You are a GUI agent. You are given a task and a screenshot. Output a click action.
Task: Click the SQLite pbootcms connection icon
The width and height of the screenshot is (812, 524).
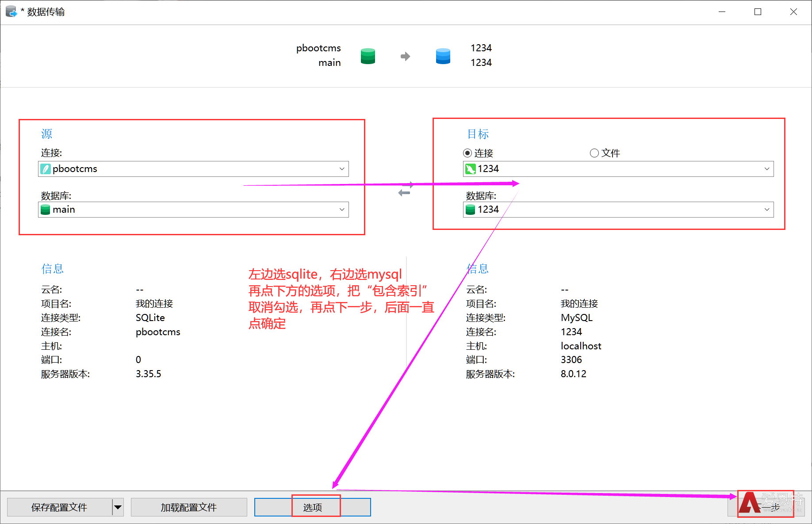click(46, 169)
